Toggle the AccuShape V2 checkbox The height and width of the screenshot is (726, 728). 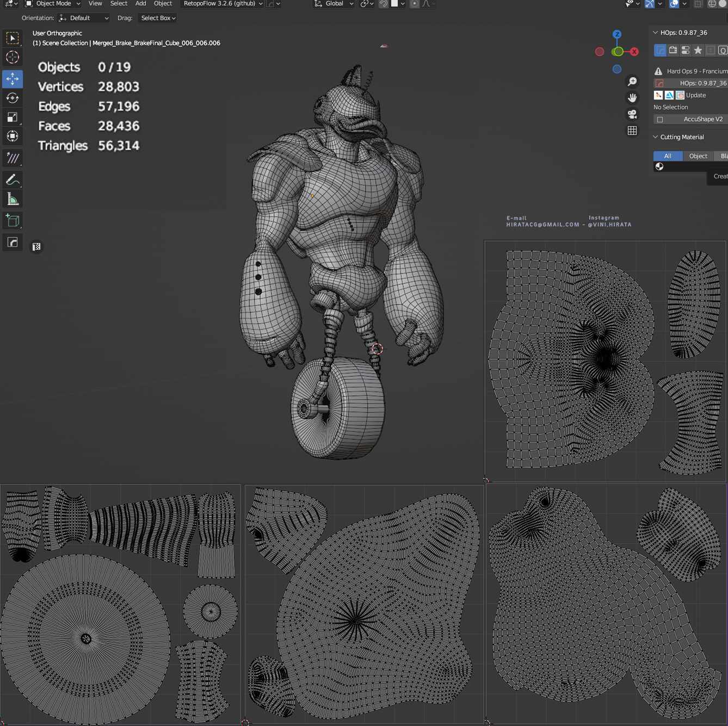click(660, 120)
